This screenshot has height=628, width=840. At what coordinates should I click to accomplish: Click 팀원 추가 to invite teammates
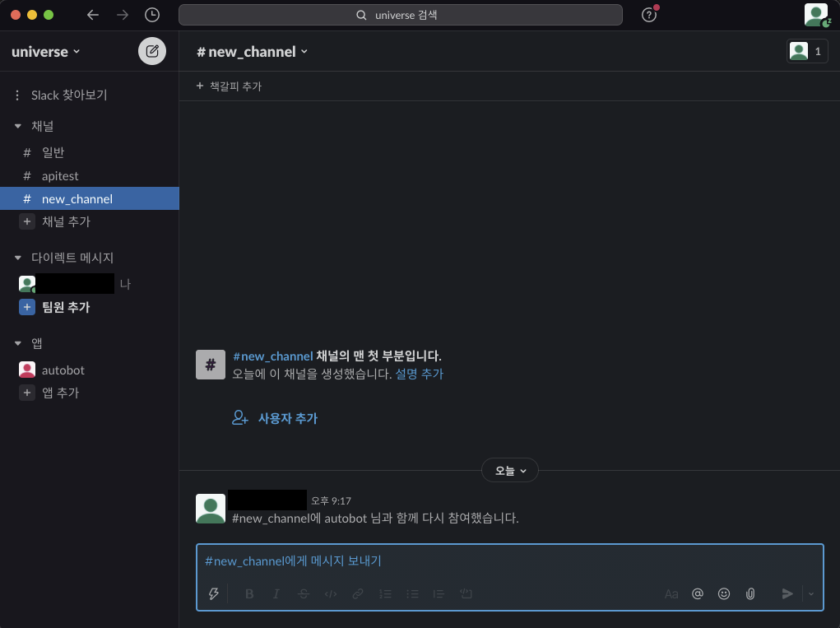(x=66, y=307)
